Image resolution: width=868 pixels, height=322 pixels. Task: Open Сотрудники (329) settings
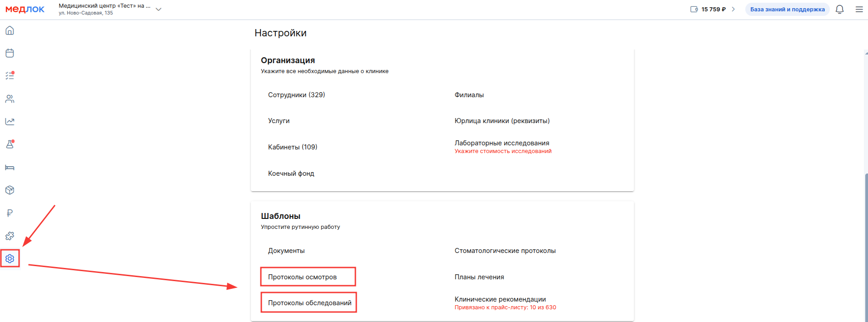coord(296,95)
